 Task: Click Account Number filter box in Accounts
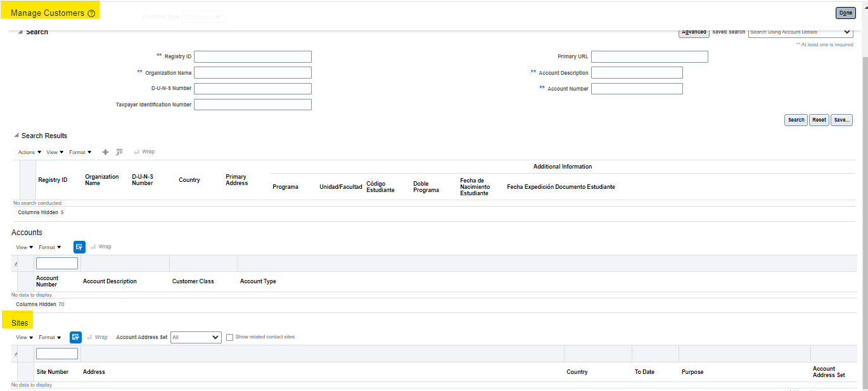pos(57,264)
